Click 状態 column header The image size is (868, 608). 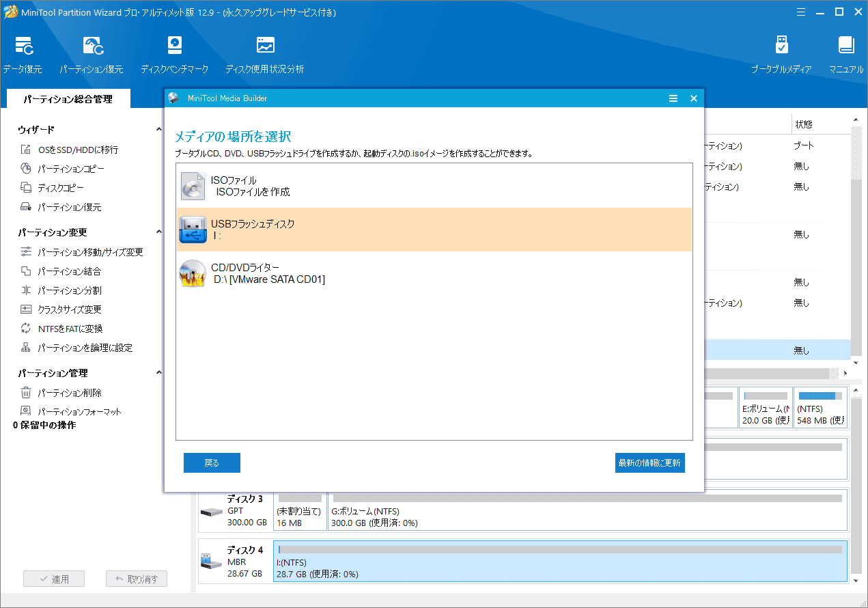(x=803, y=125)
